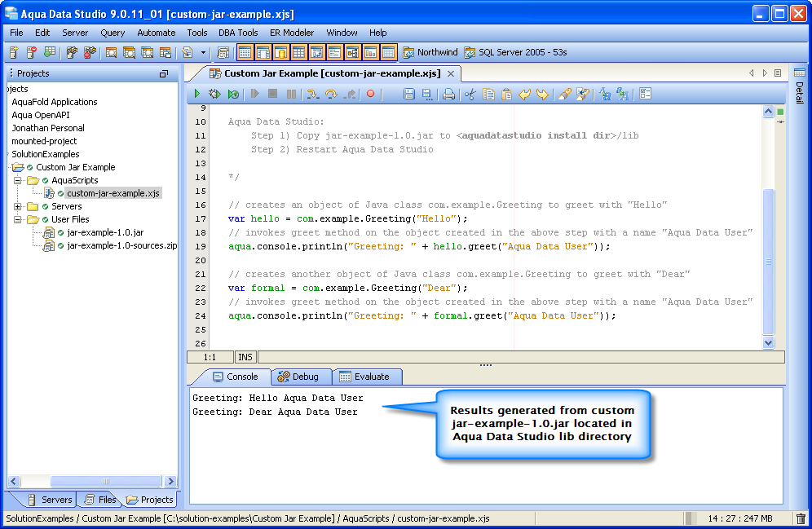This screenshot has height=529, width=812.
Task: Click the restore icon in Projects panel header
Action: click(x=164, y=74)
